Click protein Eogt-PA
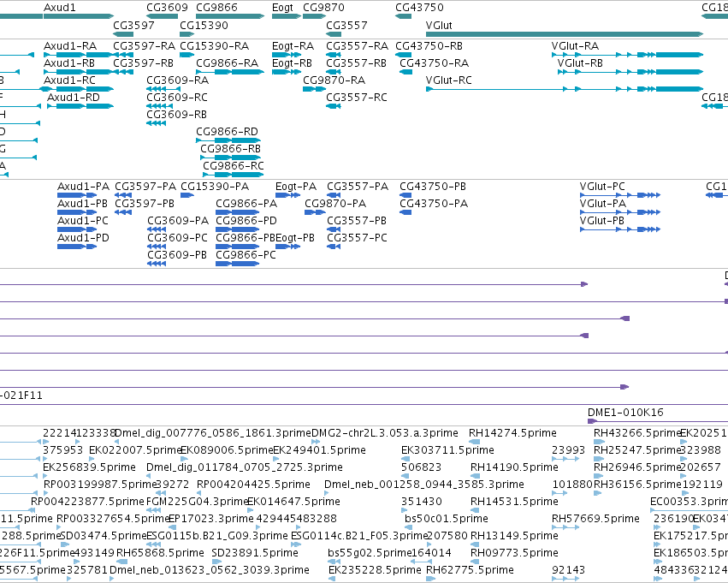The image size is (728, 583). point(296,187)
